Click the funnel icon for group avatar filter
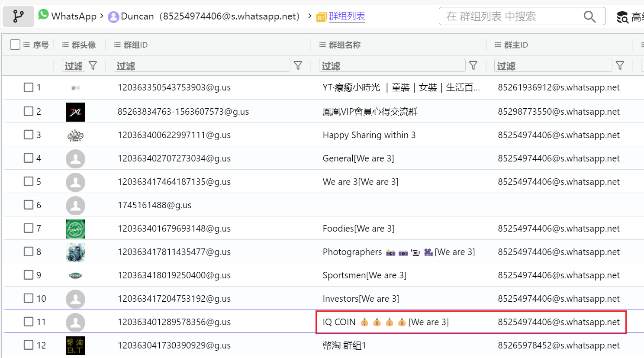The image size is (644, 358). click(93, 65)
